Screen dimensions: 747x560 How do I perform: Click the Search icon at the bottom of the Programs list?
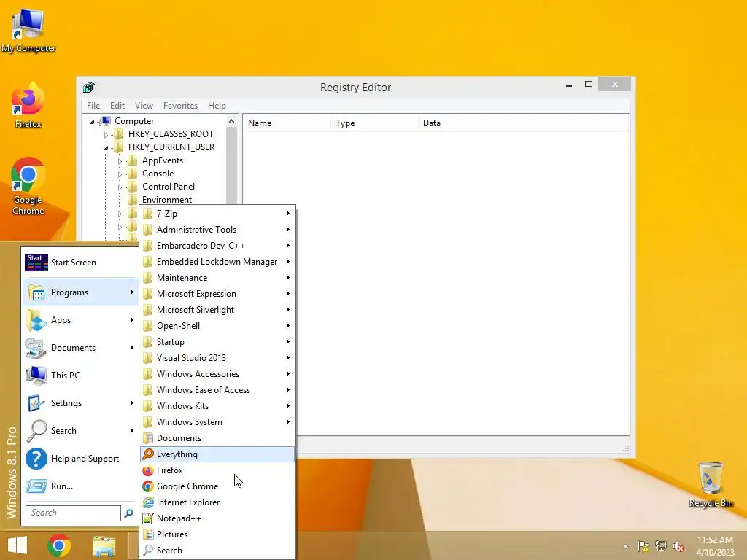click(x=148, y=551)
